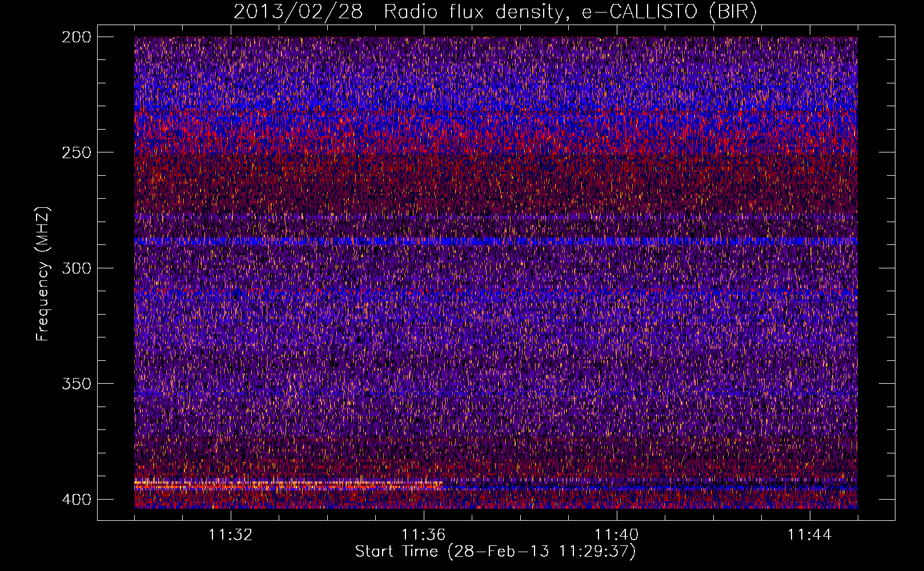This screenshot has width=924, height=571.
Task: Click the 200 frequency tick label
Action: (x=76, y=37)
